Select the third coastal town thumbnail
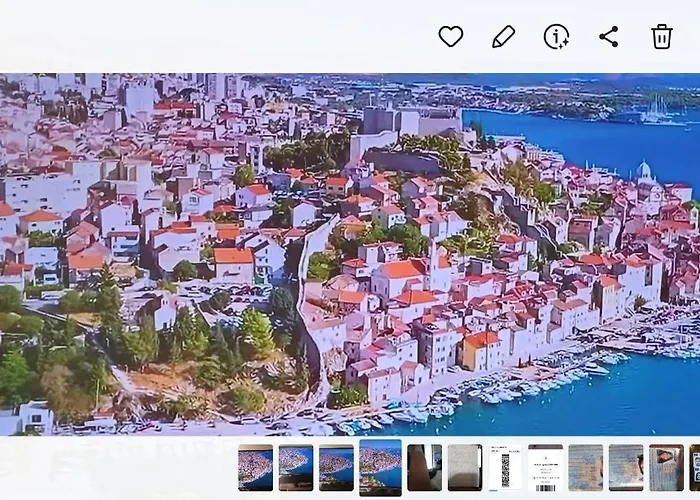Screen dimensions: 700x500 336,467
